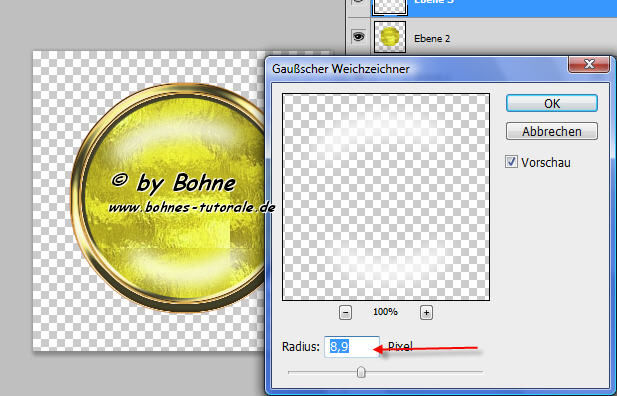Click the "© by Bohne" text on canvas
The height and width of the screenshot is (396, 617).
pyautogui.click(x=174, y=183)
